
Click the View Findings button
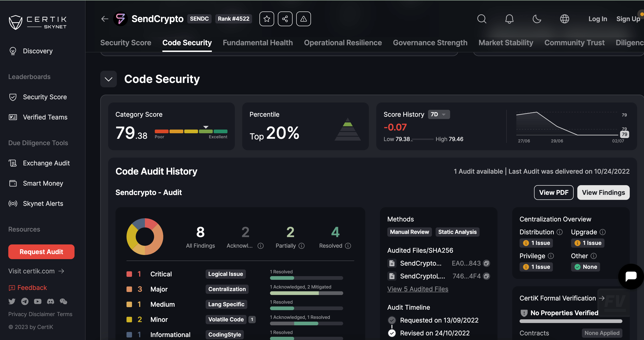pos(603,193)
